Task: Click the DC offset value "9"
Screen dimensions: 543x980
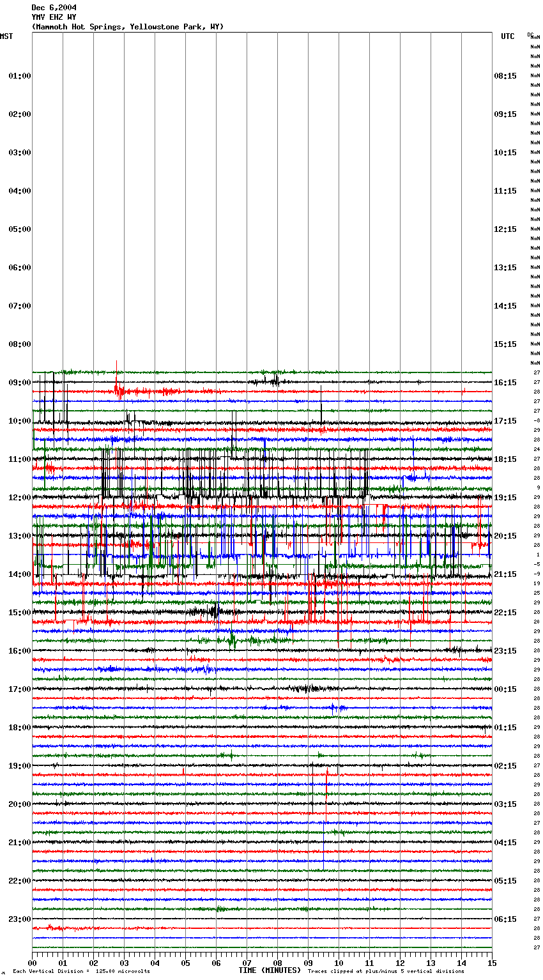Action: [x=538, y=488]
